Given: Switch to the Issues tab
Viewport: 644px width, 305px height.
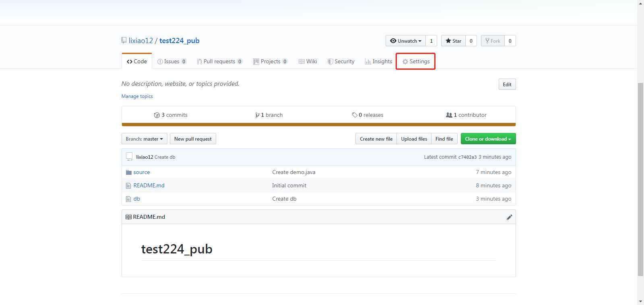Looking at the screenshot, I should coord(172,61).
